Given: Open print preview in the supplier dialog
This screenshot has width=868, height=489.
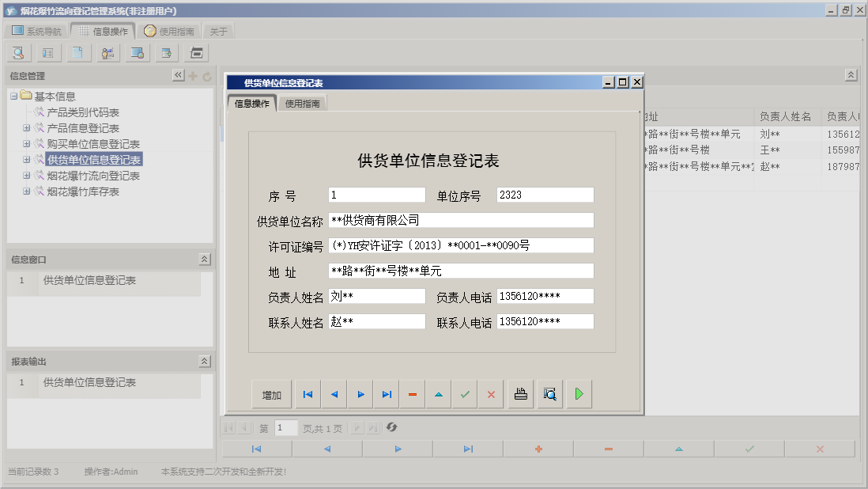Looking at the screenshot, I should tap(551, 393).
